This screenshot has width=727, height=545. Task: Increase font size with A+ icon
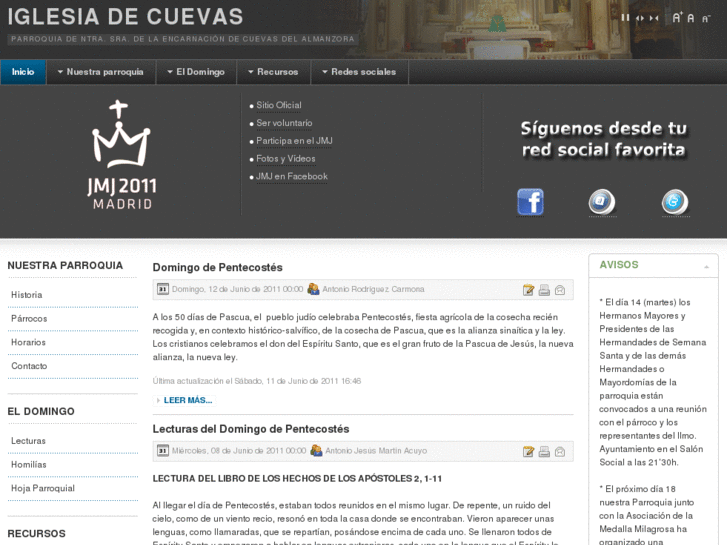[677, 18]
